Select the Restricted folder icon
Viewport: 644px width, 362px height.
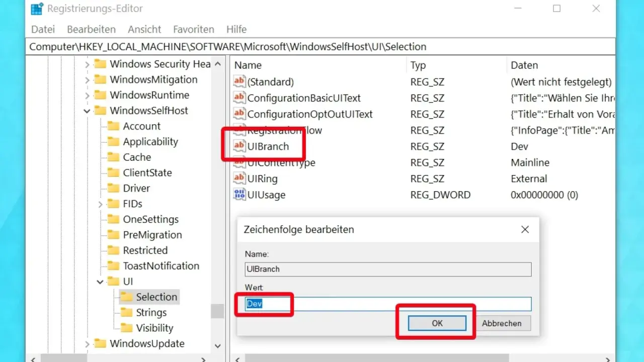(x=114, y=250)
